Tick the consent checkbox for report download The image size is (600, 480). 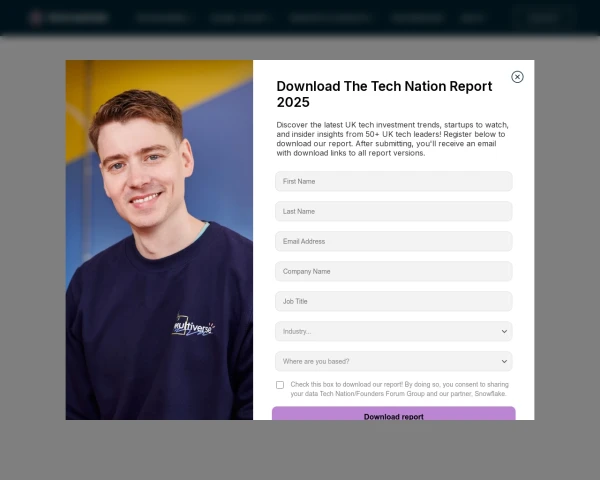[x=280, y=385]
